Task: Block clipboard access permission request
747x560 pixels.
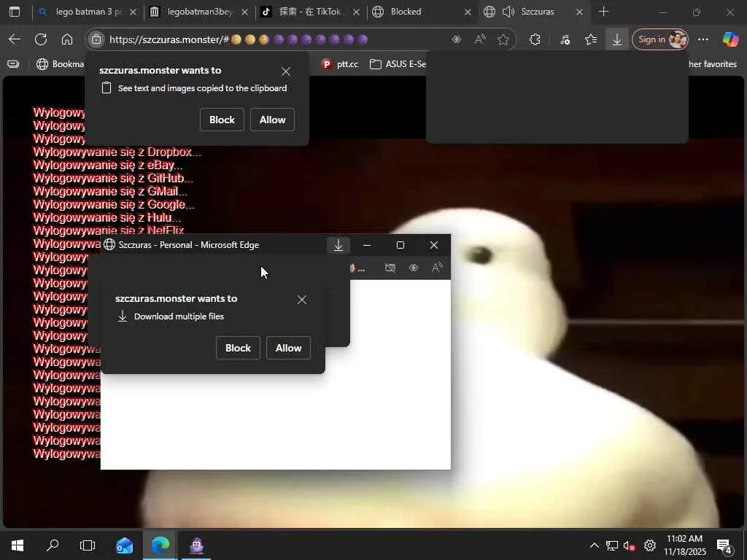Action: click(222, 120)
